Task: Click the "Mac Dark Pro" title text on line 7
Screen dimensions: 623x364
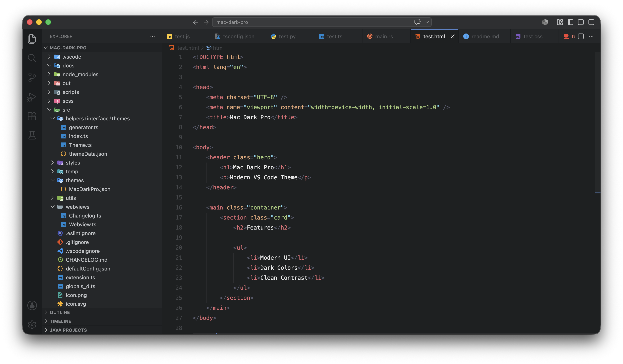Action: point(250,117)
